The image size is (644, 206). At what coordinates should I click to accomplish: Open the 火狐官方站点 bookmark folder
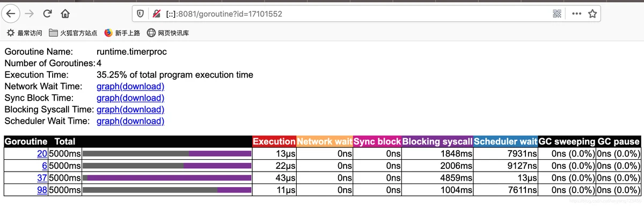pyautogui.click(x=73, y=33)
